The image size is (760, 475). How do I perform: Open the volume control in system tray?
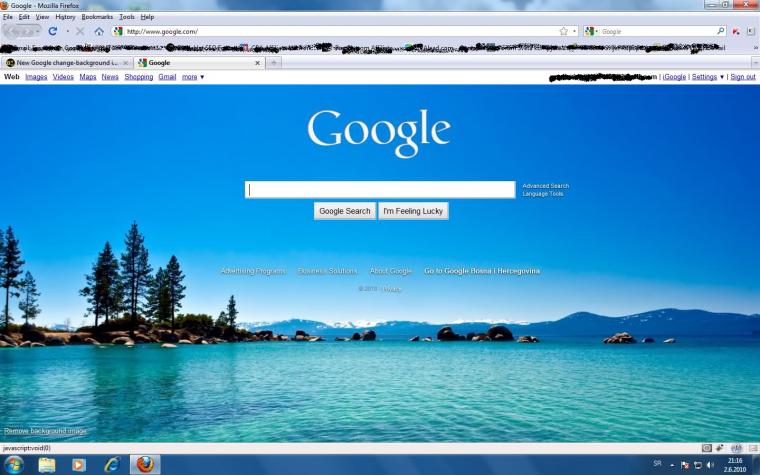coord(710,465)
